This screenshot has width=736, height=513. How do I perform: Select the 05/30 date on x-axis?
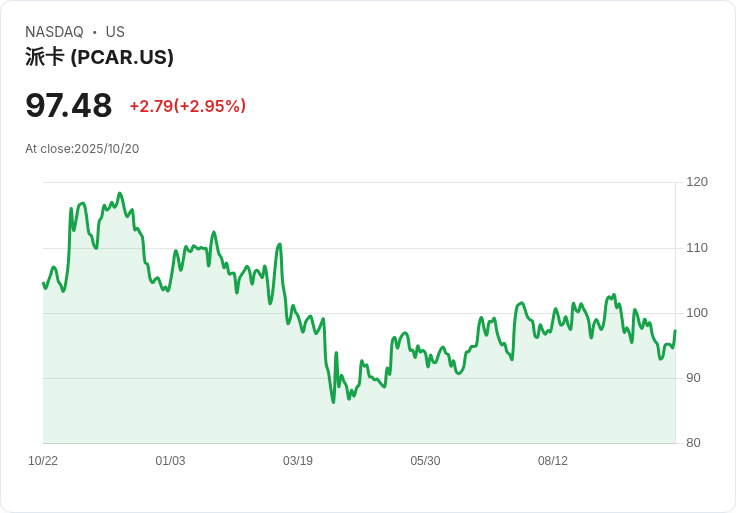click(x=425, y=461)
